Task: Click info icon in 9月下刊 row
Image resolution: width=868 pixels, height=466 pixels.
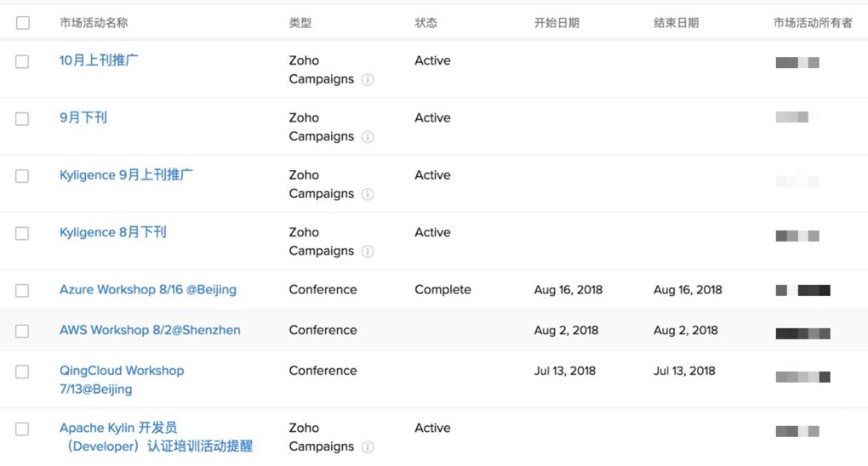Action: 368,137
